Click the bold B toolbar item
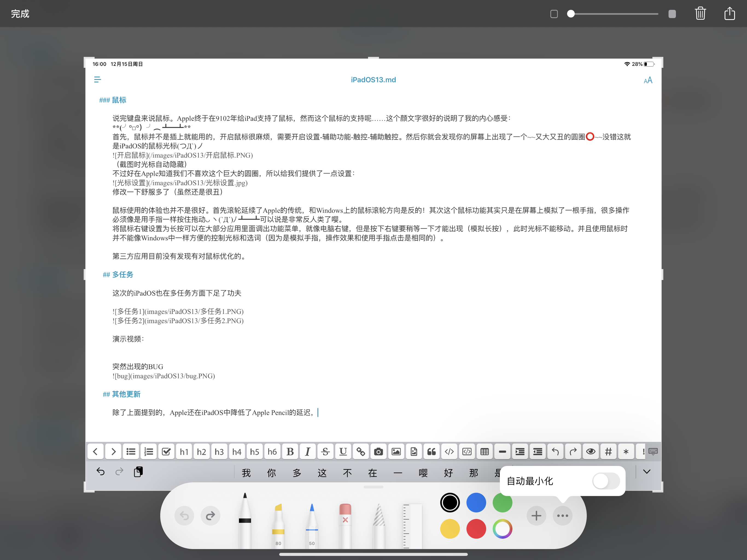This screenshot has width=747, height=560. (x=290, y=451)
